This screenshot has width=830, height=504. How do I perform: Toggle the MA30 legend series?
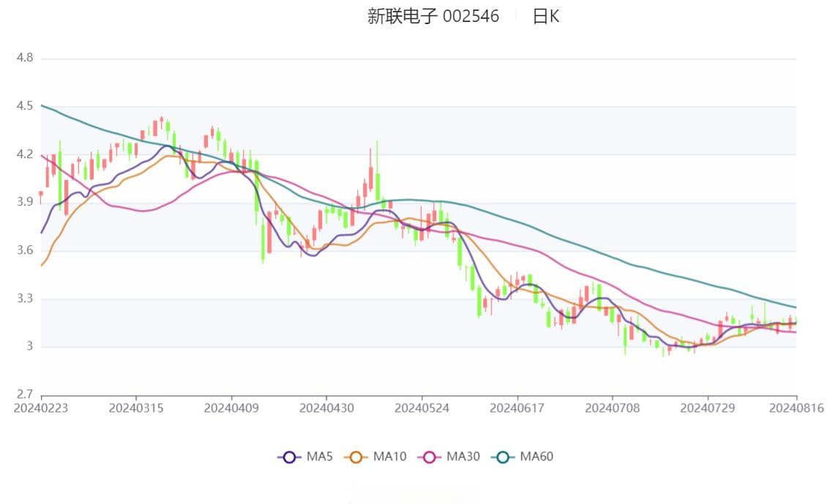pyautogui.click(x=449, y=456)
